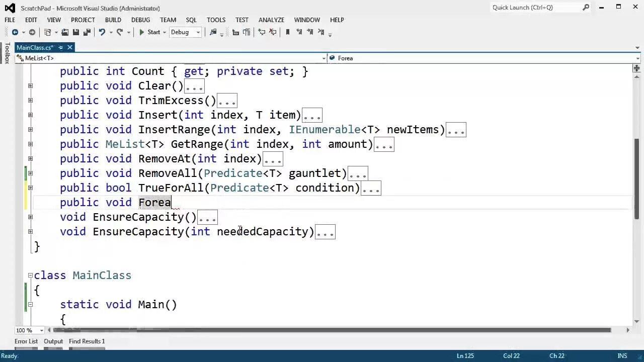
Task: Click the vertical scrollbar thumb in the editor
Action: (636, 178)
